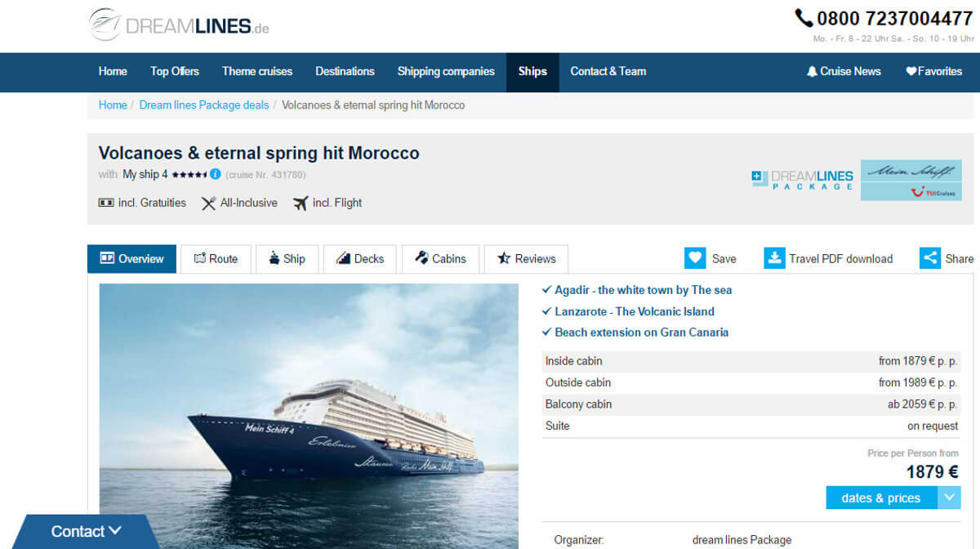Viewport: 980px width, 549px height.
Task: Save cruise with the heart icon
Action: click(x=695, y=258)
